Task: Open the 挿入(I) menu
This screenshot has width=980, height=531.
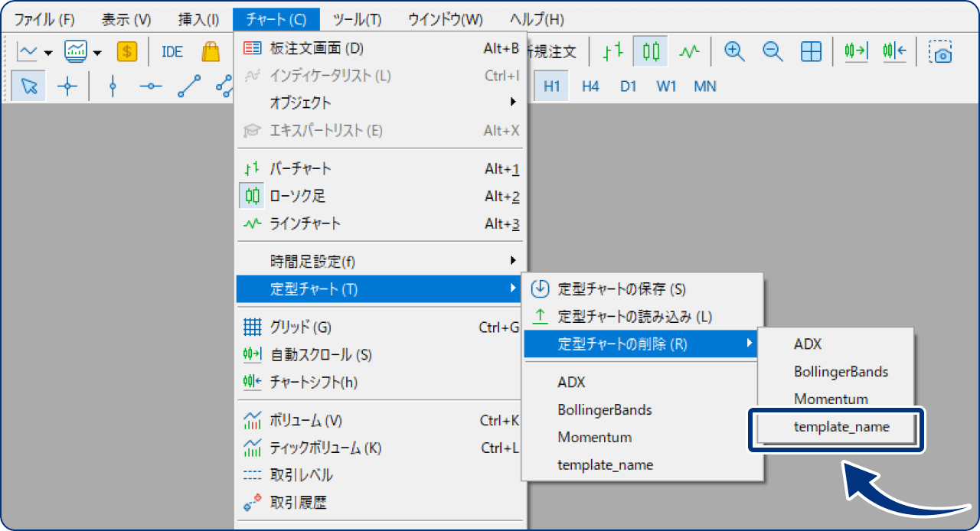Action: point(198,19)
